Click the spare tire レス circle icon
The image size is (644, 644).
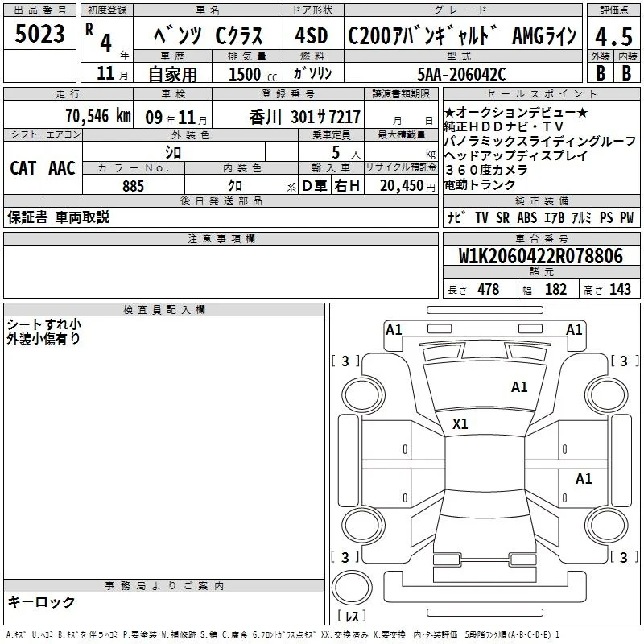pos(352,588)
